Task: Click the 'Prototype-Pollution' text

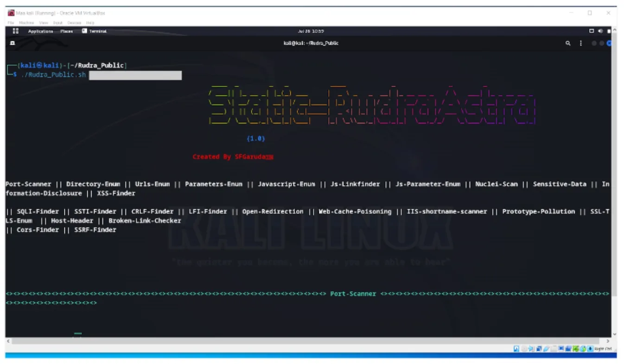Action: pyautogui.click(x=539, y=211)
